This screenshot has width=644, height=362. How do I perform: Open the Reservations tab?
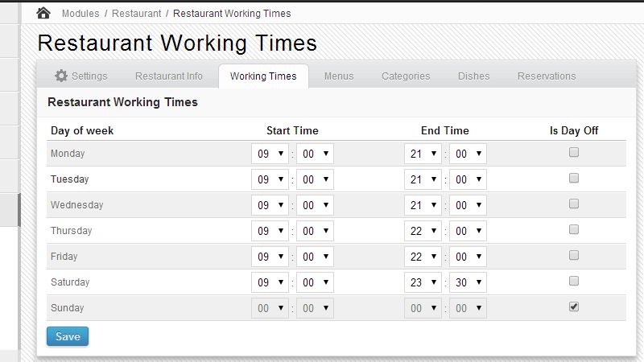[547, 76]
